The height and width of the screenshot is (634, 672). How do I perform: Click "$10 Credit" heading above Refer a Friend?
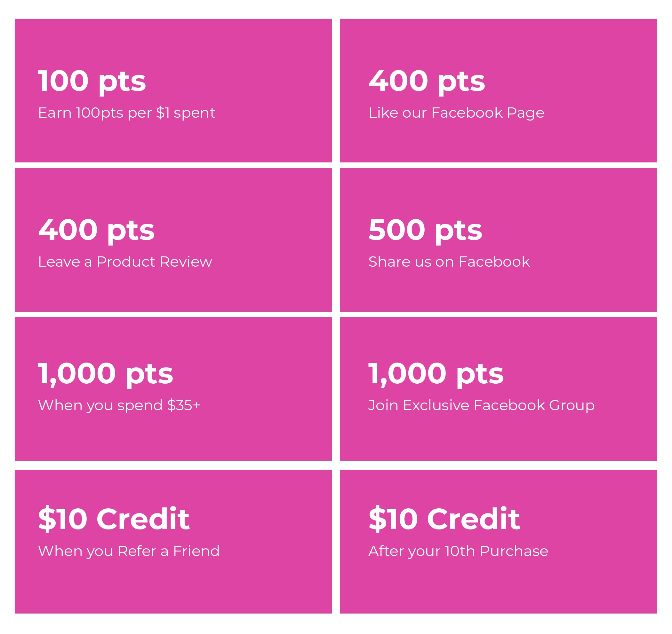tap(114, 519)
